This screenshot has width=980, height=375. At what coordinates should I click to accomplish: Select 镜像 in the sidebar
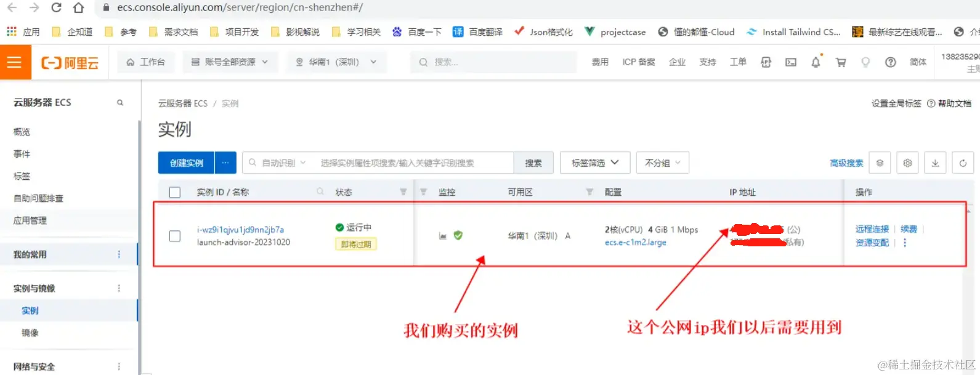point(30,333)
